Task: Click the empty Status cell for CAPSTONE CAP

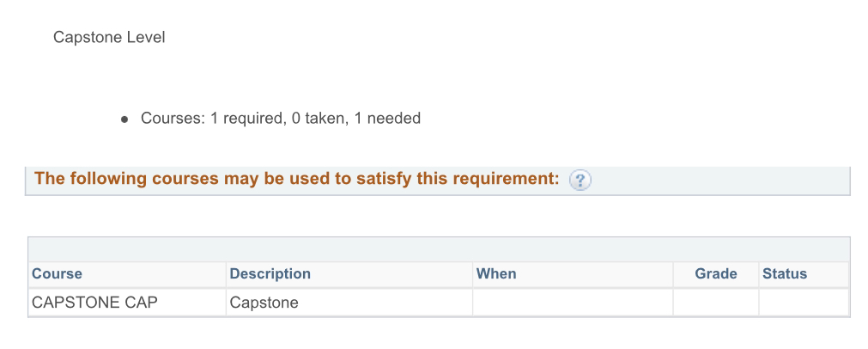Action: pos(804,303)
